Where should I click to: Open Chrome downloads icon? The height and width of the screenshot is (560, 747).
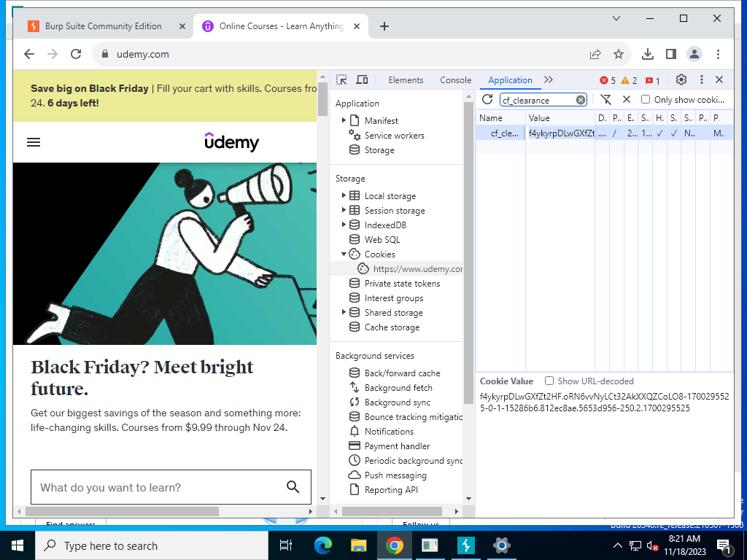click(x=648, y=54)
